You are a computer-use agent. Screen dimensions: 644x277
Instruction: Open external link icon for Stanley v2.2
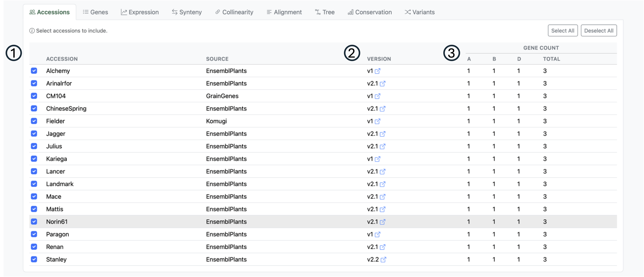[x=383, y=260]
